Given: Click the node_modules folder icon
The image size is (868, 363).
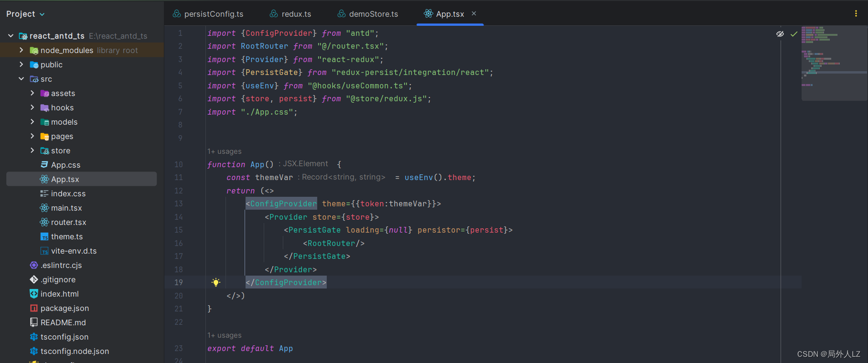Looking at the screenshot, I should (x=34, y=50).
